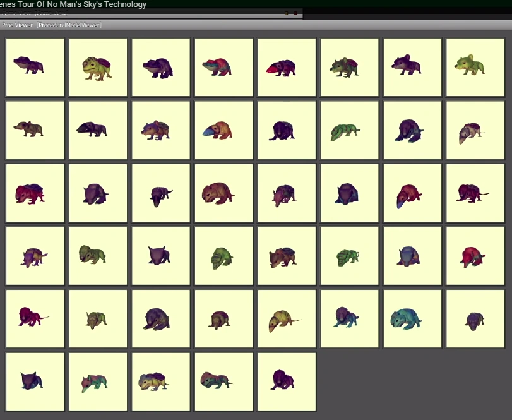Select the creature with bright red beak
Image resolution: width=512 pixels, height=420 pixels.
coord(287,68)
